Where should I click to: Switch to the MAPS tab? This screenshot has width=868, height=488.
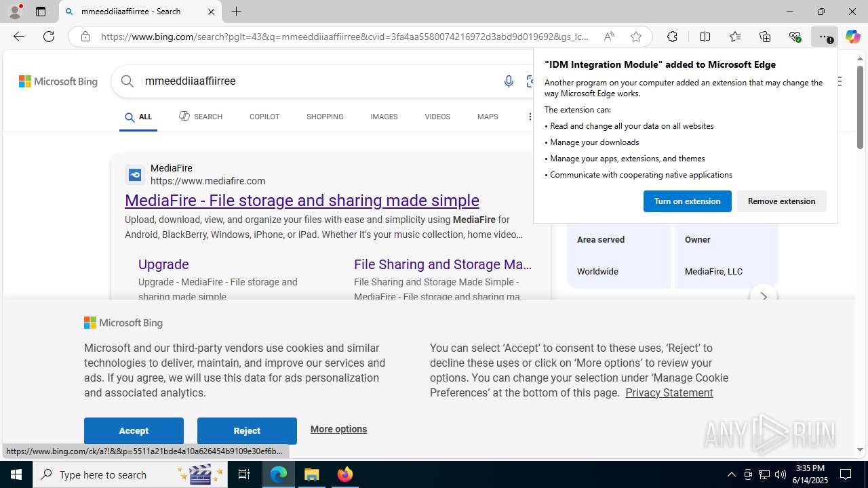(488, 117)
